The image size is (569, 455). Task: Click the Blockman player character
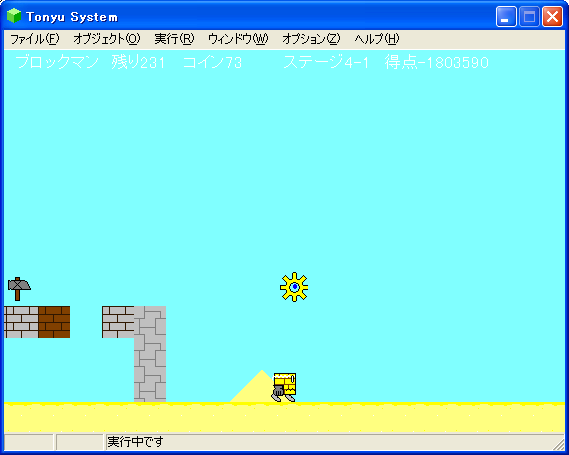284,387
